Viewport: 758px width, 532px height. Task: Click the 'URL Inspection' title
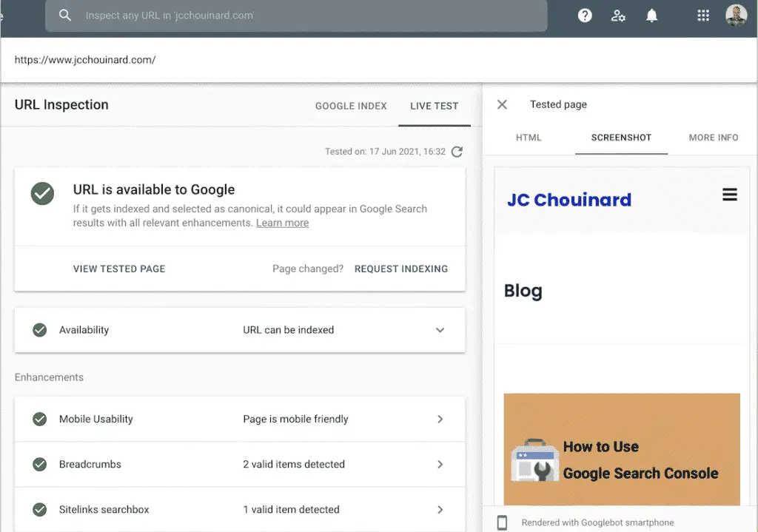[61, 105]
